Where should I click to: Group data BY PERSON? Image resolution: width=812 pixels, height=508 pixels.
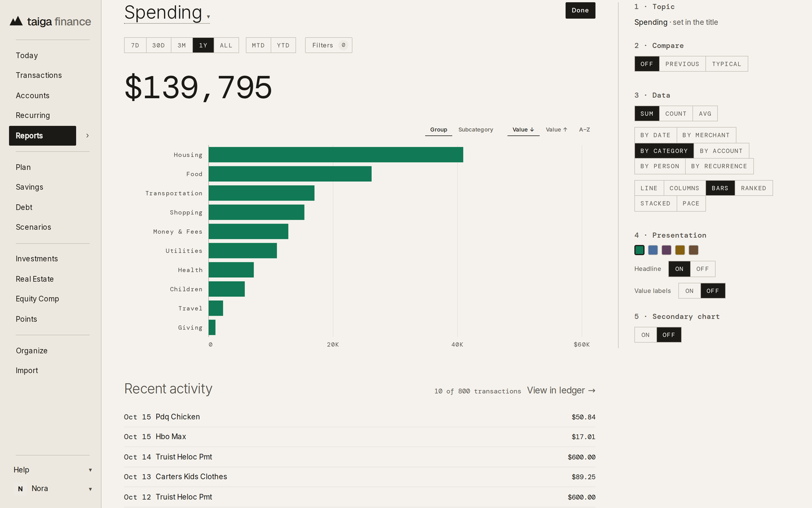660,166
